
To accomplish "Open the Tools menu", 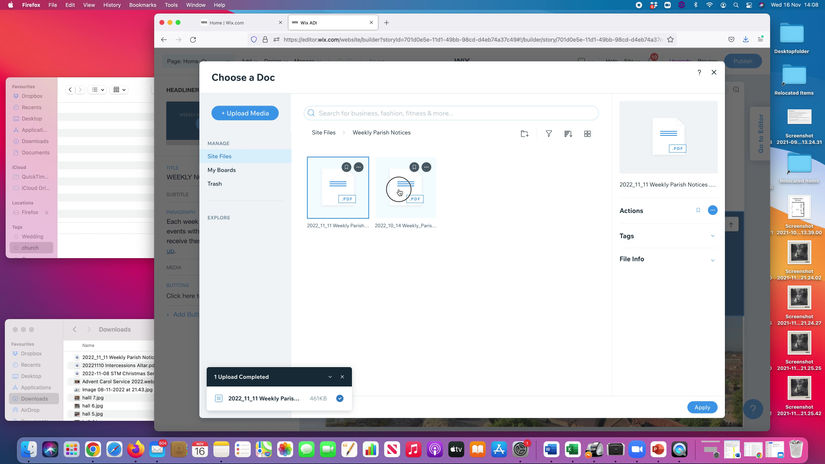I will pyautogui.click(x=171, y=5).
